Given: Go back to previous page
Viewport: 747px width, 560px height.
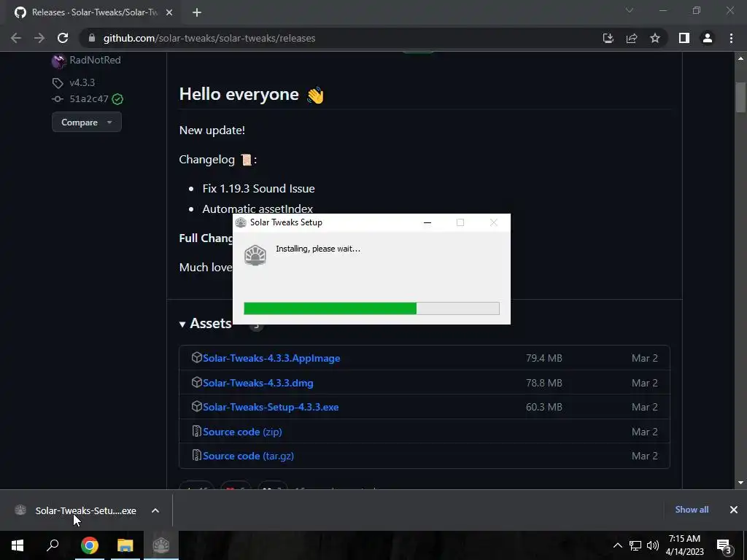Looking at the screenshot, I should pos(16,38).
